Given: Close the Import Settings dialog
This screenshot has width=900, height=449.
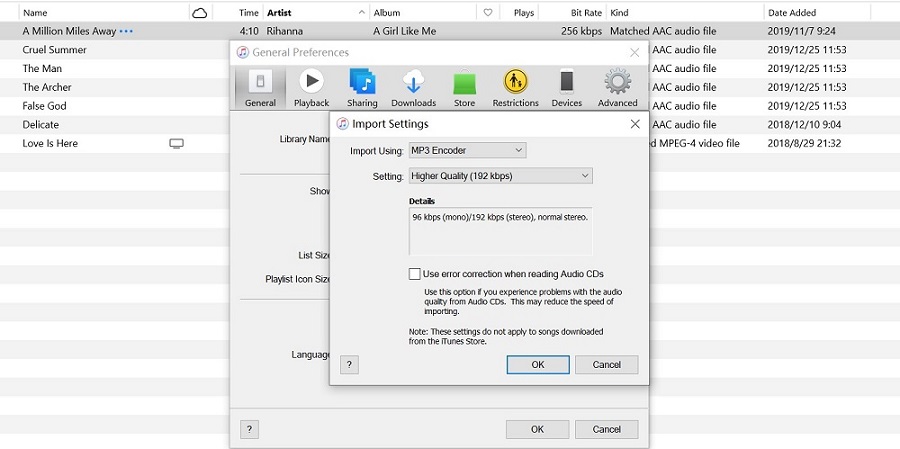Looking at the screenshot, I should click(634, 124).
